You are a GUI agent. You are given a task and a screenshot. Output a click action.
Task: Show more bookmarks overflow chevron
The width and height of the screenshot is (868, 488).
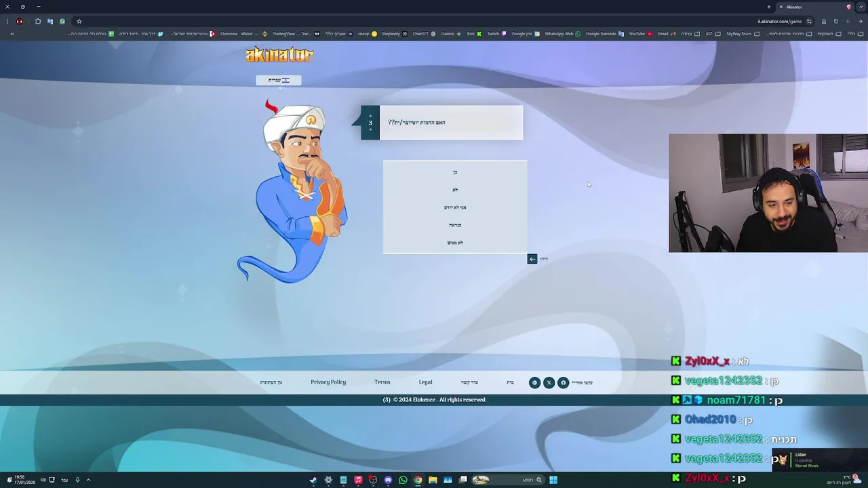pos(12,33)
